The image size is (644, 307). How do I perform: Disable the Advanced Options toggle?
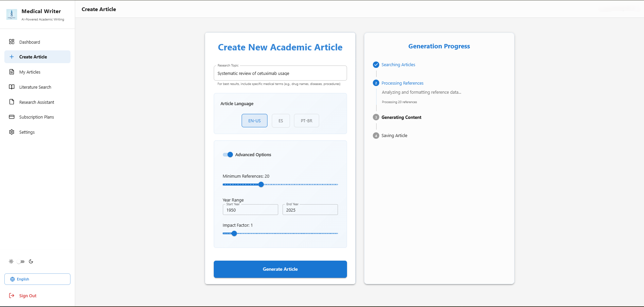(x=228, y=155)
